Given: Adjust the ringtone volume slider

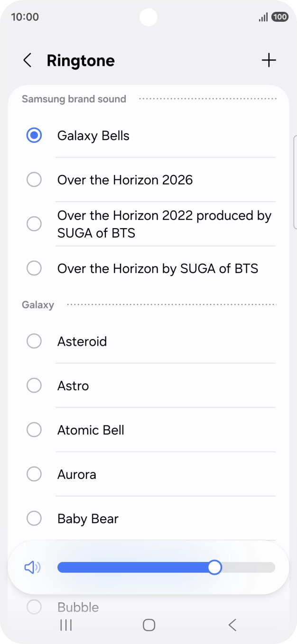Looking at the screenshot, I should (x=214, y=567).
